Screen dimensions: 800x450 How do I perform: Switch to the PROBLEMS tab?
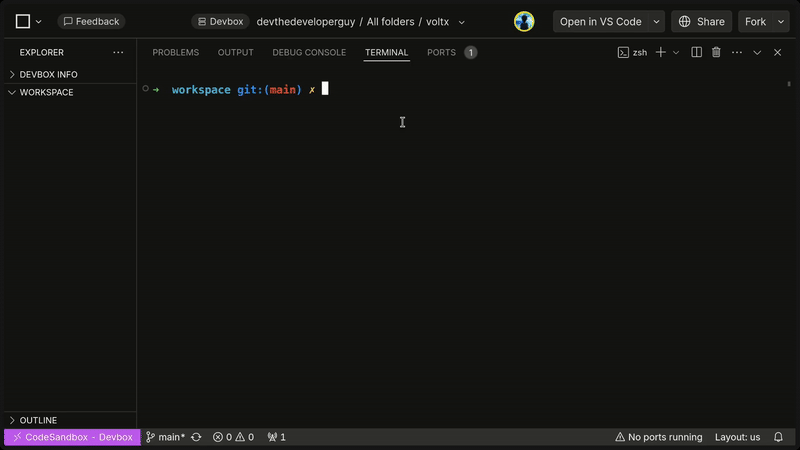(176, 53)
